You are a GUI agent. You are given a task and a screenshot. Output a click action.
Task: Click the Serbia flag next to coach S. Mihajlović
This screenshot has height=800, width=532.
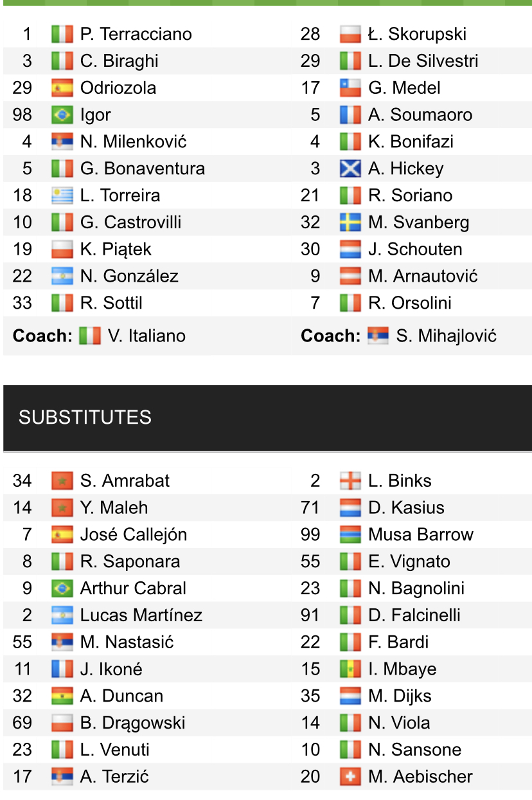378,336
